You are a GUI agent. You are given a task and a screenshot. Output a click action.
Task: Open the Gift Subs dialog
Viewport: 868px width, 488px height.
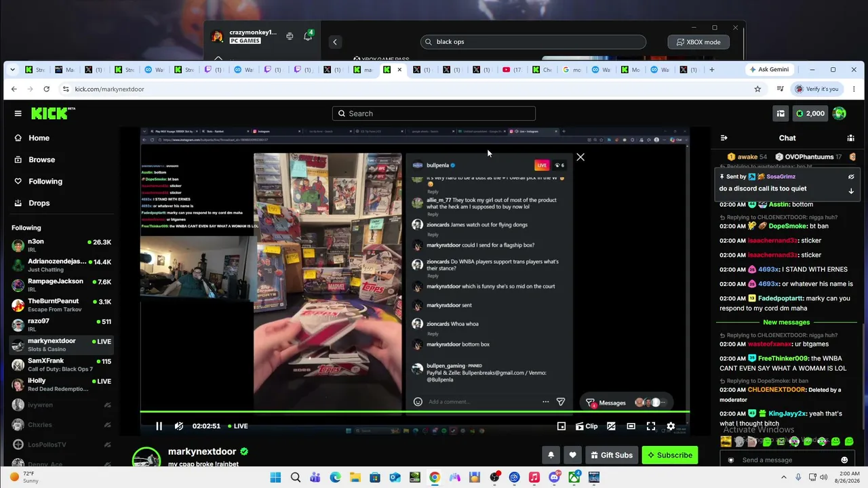tap(612, 455)
